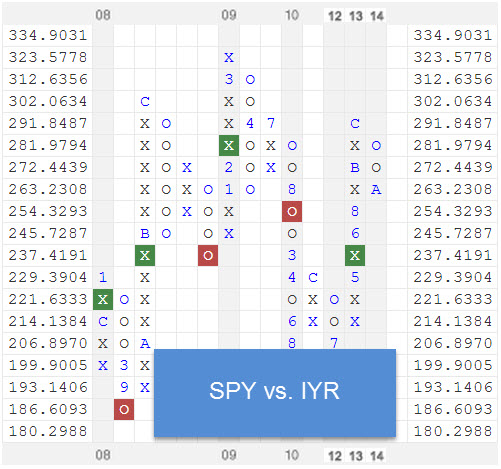Click the 6 in the 245.7287 row
Viewport: 501px width, 469px height.
pyautogui.click(x=355, y=233)
